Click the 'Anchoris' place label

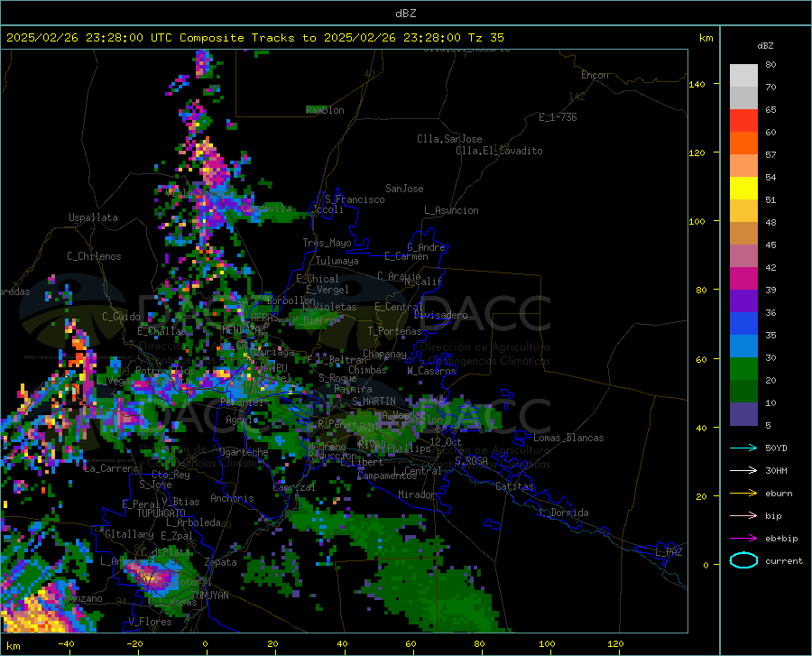232,498
